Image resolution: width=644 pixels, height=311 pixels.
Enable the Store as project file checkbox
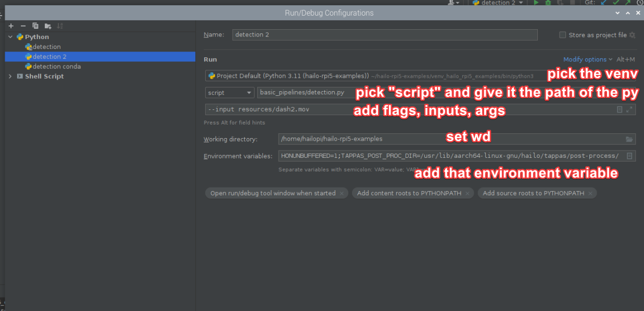click(x=562, y=35)
